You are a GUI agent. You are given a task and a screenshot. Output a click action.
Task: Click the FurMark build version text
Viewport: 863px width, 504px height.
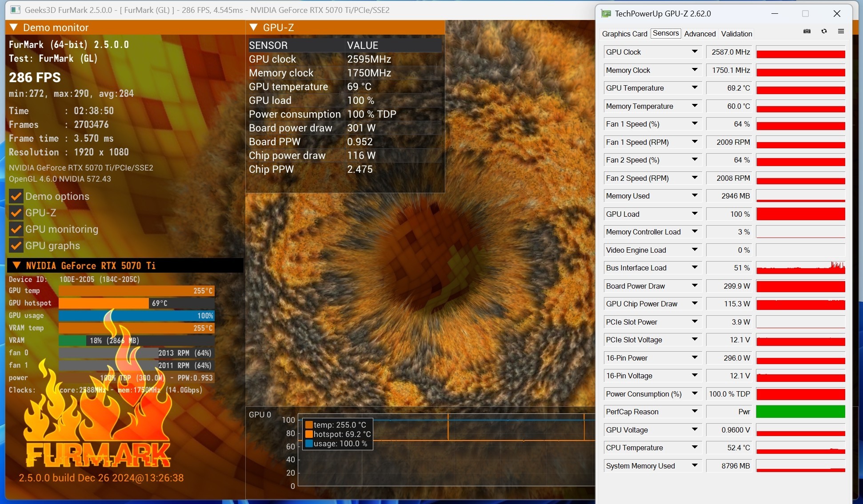(x=101, y=478)
